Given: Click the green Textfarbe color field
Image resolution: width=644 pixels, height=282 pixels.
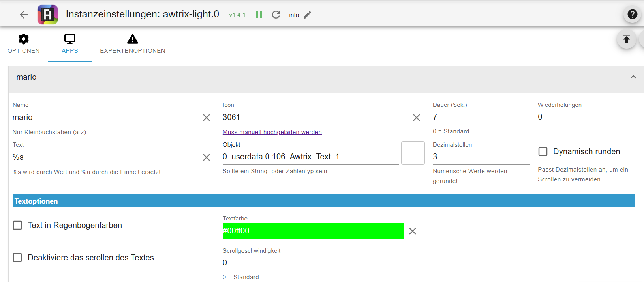Looking at the screenshot, I should click(x=313, y=231).
